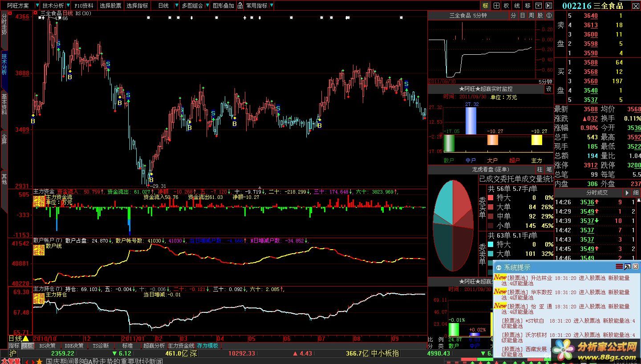This screenshot has width=641, height=364.
Task: Click the 指标 badge in 主力持仓 panel
Action: pos(39,298)
